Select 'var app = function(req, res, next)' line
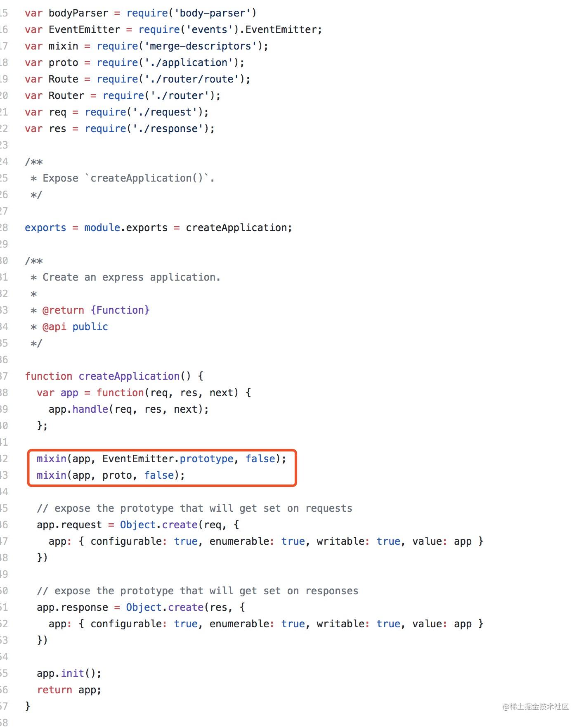This screenshot has width=586, height=728. (144, 393)
